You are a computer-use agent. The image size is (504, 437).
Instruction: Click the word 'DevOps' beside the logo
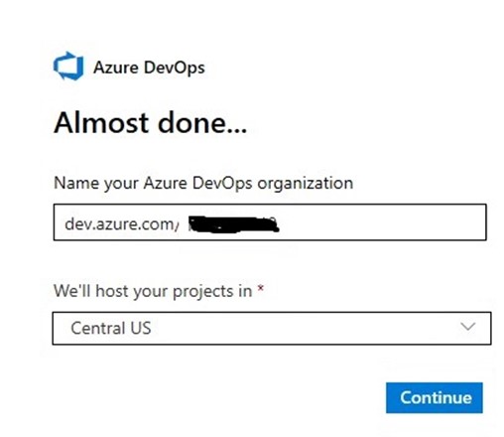point(175,68)
